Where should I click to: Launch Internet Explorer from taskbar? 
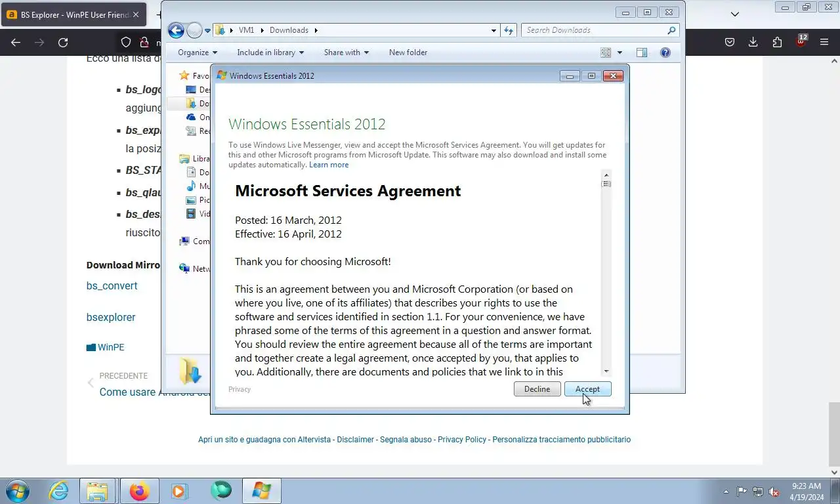coord(58,491)
